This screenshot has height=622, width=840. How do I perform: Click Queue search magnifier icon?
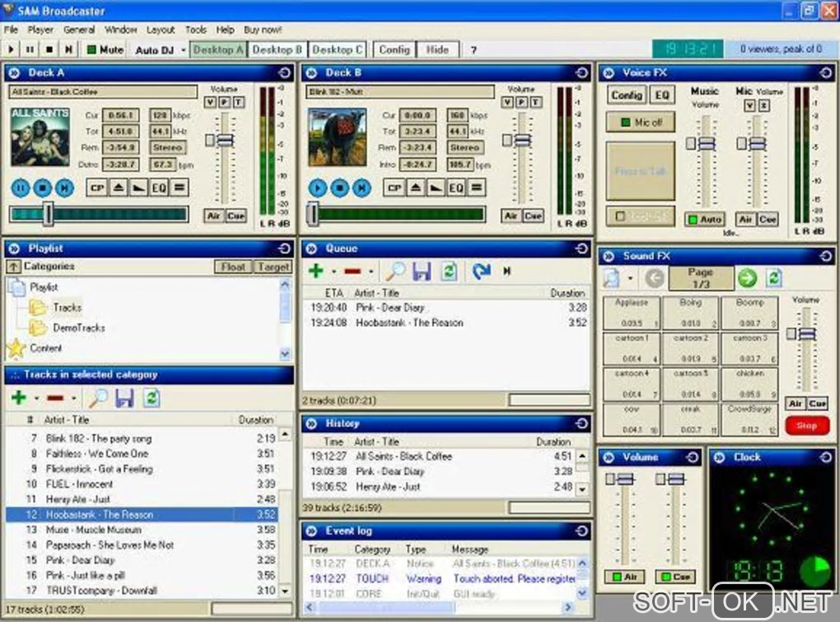[x=395, y=272]
